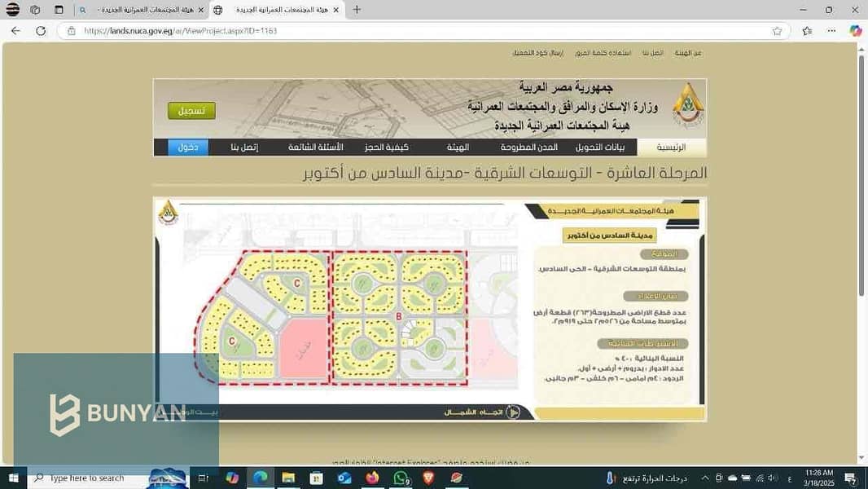Viewport: 868px width, 489px height.
Task: Open كيفية الحجز menu item
Action: pyautogui.click(x=387, y=148)
